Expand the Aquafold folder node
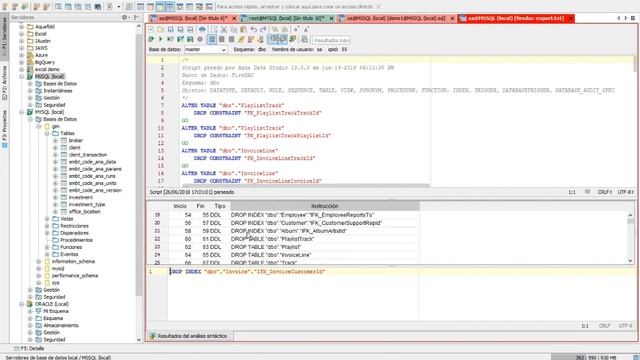This screenshot has height=360, width=640. [22, 27]
